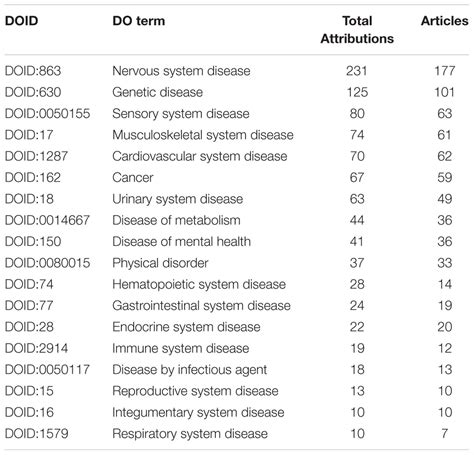The image size is (474, 455).
Task: Click the Genetic disease term
Action: tap(157, 92)
